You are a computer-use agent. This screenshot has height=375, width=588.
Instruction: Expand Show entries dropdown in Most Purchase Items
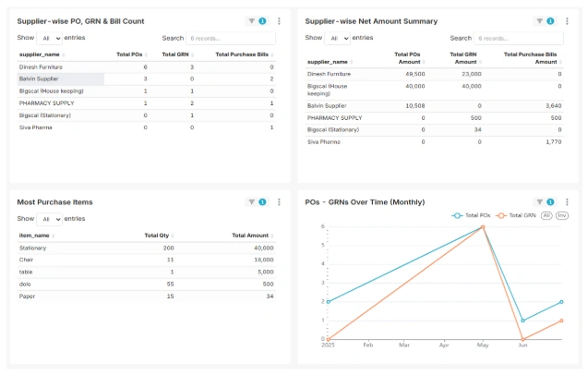[x=49, y=219]
